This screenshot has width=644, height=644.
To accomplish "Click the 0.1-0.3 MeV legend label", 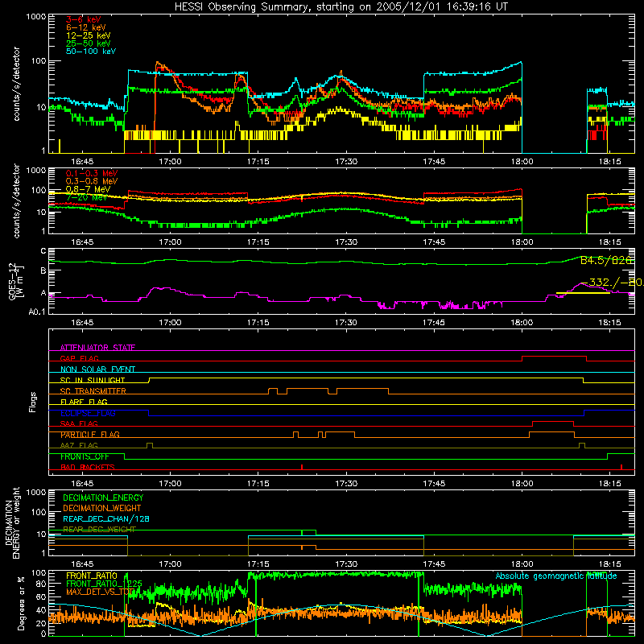I will (92, 173).
